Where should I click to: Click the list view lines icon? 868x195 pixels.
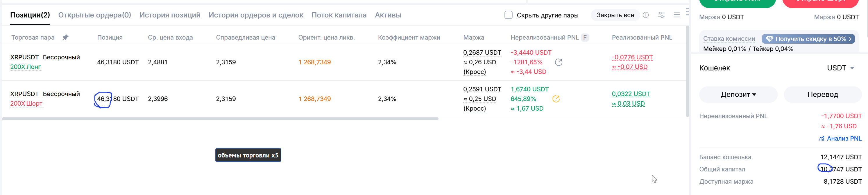[x=676, y=15]
